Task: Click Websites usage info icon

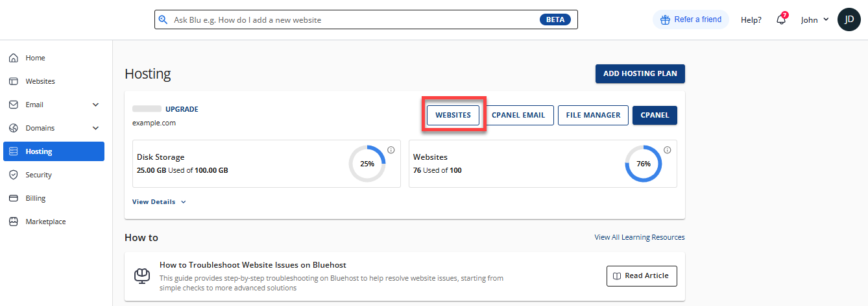Action: (668, 150)
